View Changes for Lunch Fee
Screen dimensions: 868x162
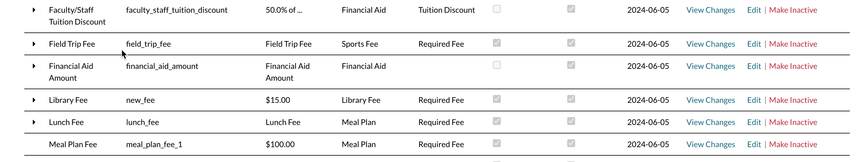click(710, 123)
